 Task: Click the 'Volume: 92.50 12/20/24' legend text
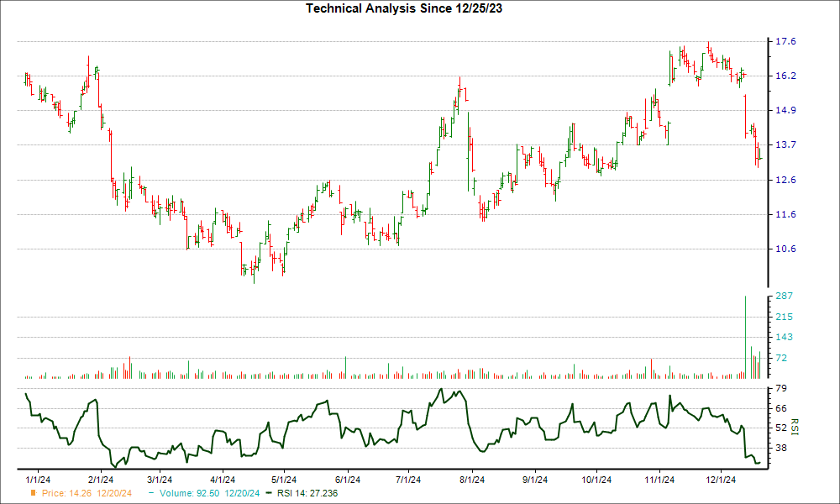click(209, 493)
